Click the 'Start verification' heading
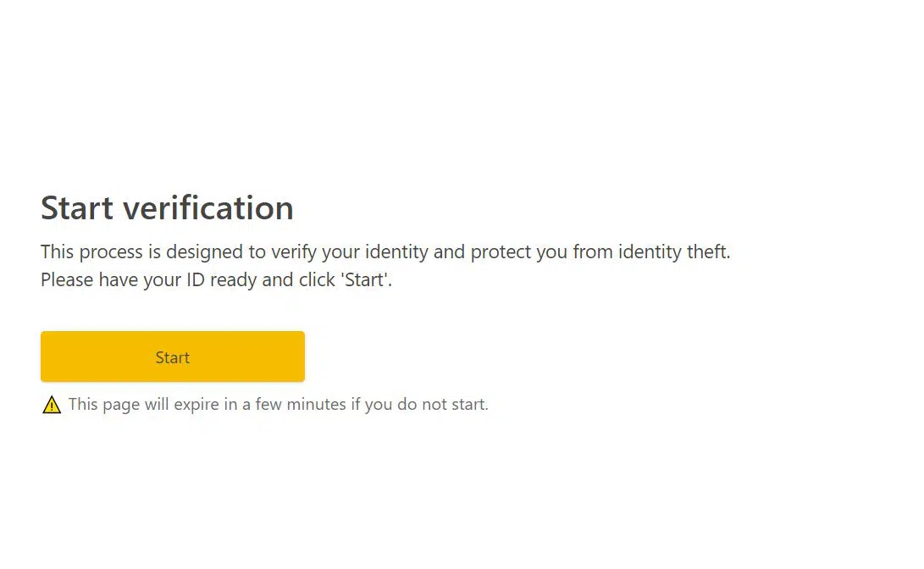The width and height of the screenshot is (924, 569). (x=167, y=208)
